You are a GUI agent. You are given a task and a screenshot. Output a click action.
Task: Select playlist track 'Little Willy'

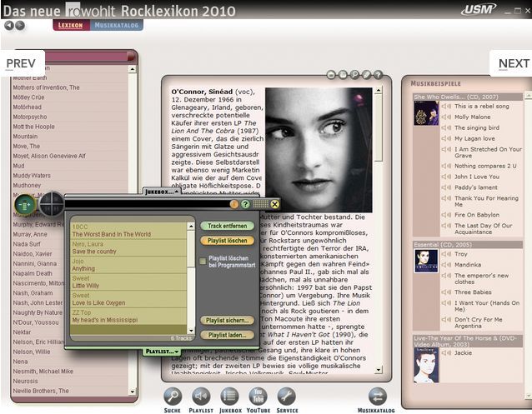[x=86, y=286]
